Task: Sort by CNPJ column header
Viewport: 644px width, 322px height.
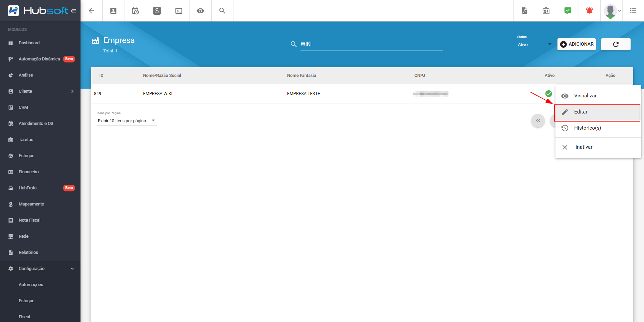Action: click(x=420, y=76)
